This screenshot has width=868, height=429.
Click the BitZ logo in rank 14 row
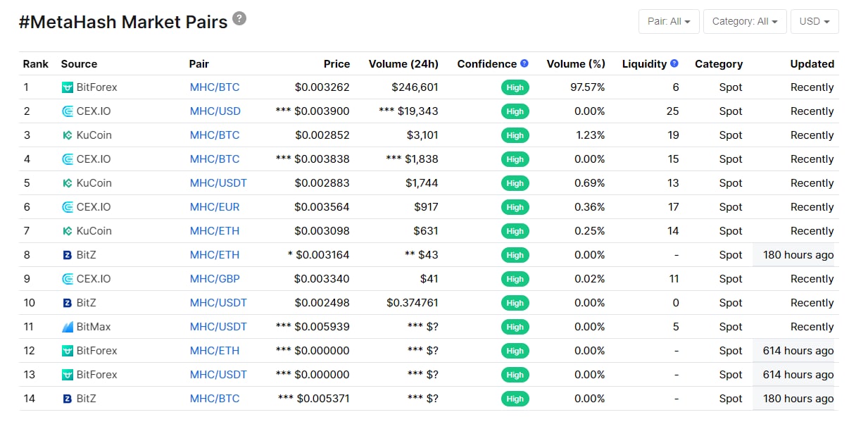(68, 399)
